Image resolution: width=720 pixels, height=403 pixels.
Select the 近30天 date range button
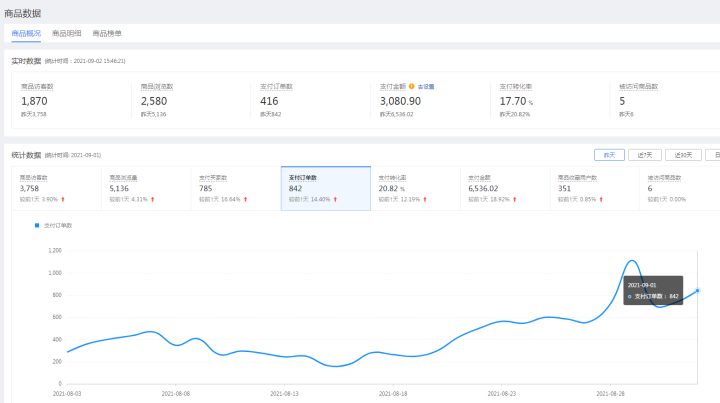(x=683, y=155)
